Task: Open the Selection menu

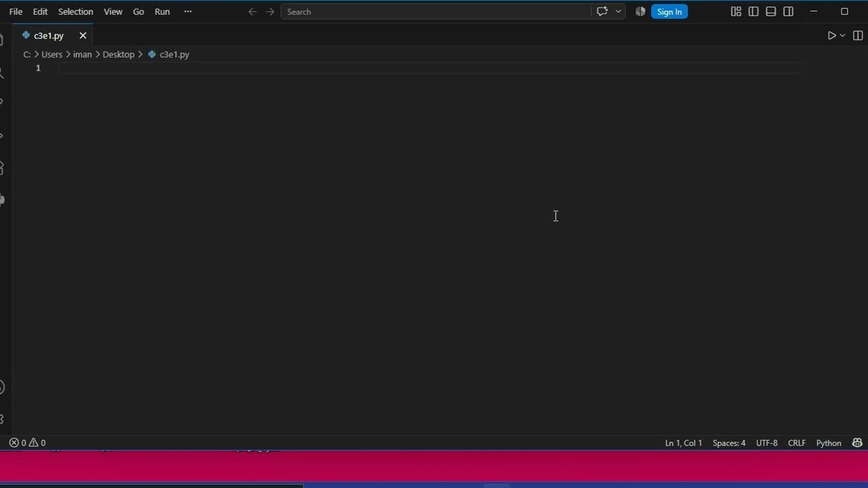Action: (x=75, y=12)
